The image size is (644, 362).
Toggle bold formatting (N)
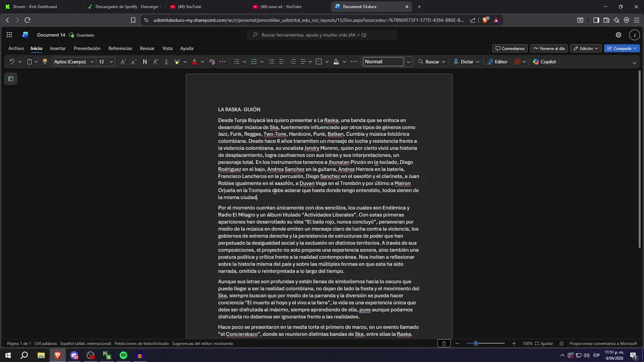pyautogui.click(x=145, y=62)
